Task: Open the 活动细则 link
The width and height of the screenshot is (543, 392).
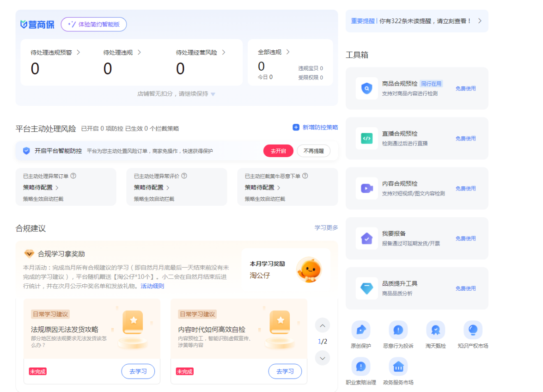Action: tap(152, 286)
